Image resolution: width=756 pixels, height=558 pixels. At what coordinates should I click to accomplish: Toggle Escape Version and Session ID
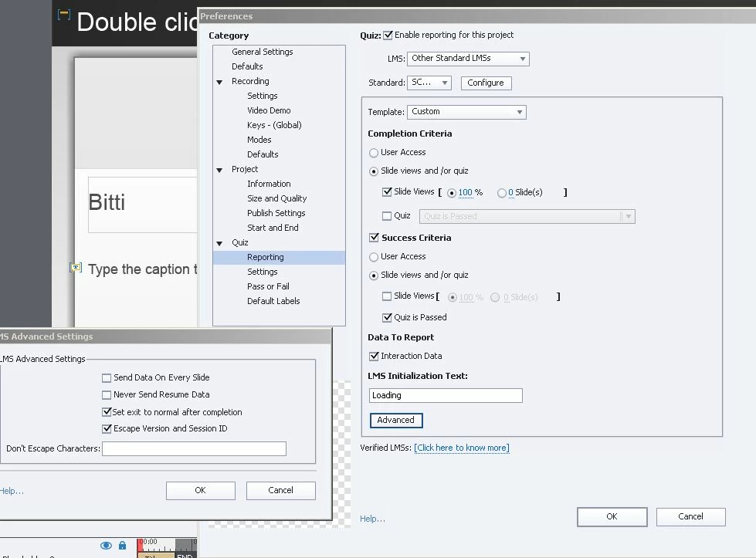point(107,428)
